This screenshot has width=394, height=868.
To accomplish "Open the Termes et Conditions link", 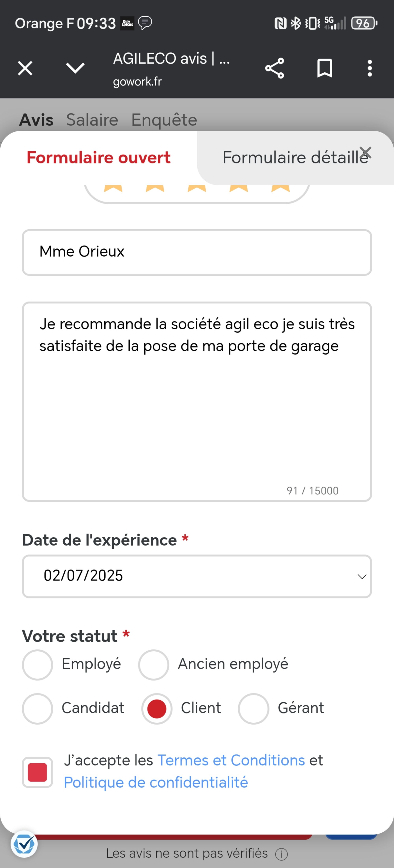I will click(x=231, y=761).
